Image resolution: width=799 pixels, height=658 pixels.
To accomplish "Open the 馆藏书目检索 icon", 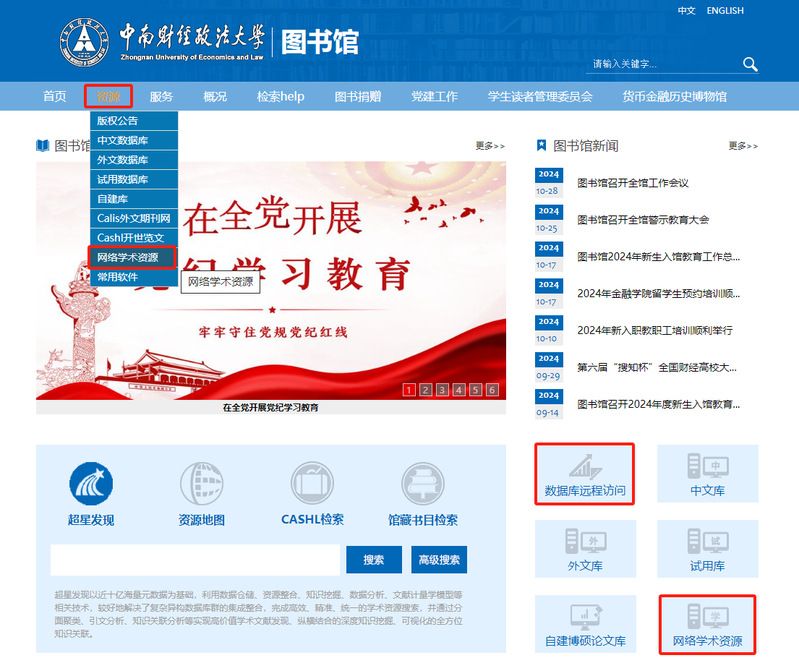I will point(422,485).
